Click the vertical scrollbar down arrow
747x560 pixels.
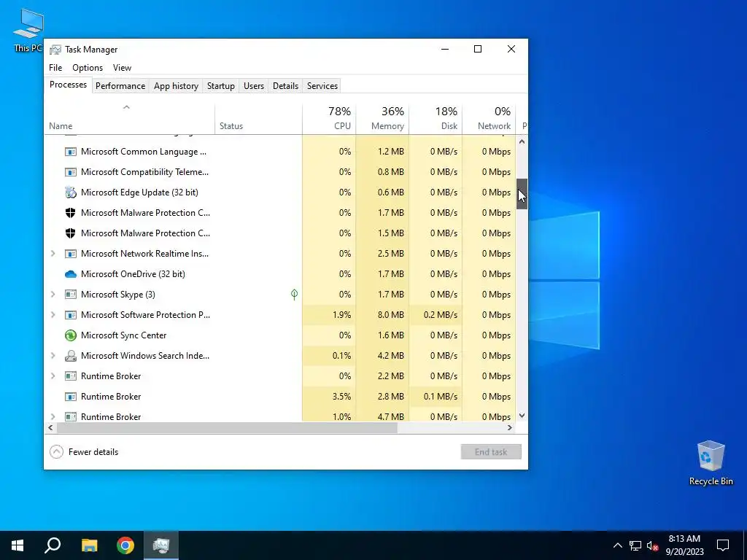click(522, 416)
